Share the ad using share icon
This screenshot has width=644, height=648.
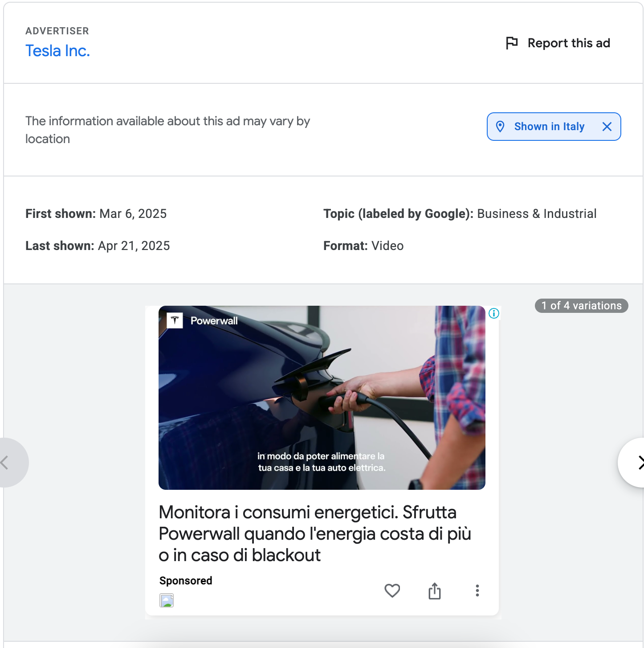(434, 591)
